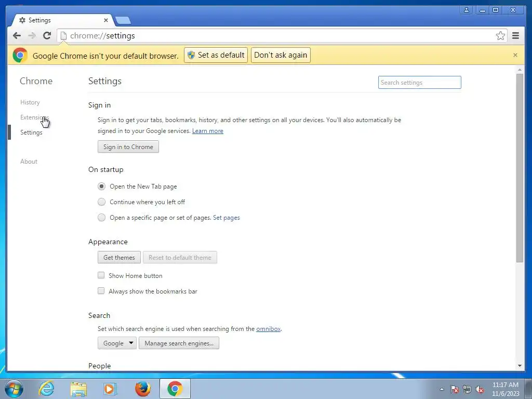Click the network tray icon
532x399 pixels.
467,389
